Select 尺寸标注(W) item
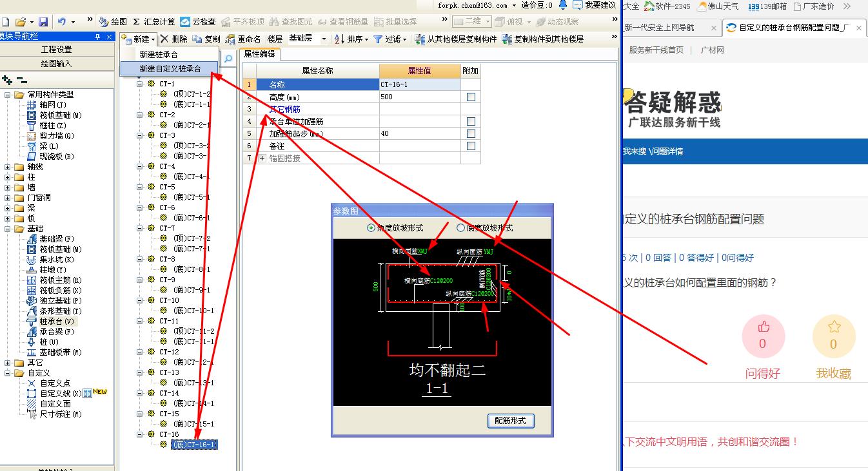The height and width of the screenshot is (471, 868). click(55, 414)
